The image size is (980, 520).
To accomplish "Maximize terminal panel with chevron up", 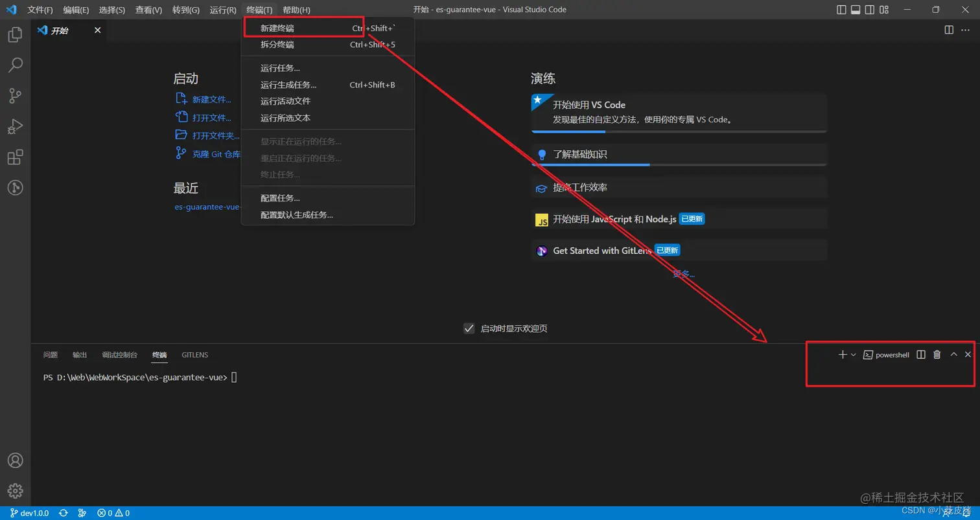I will coord(953,354).
